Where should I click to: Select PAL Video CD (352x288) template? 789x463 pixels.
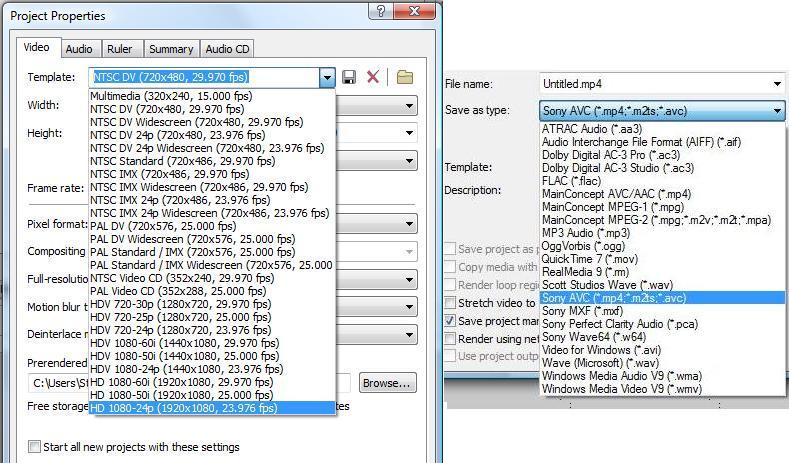click(x=212, y=291)
